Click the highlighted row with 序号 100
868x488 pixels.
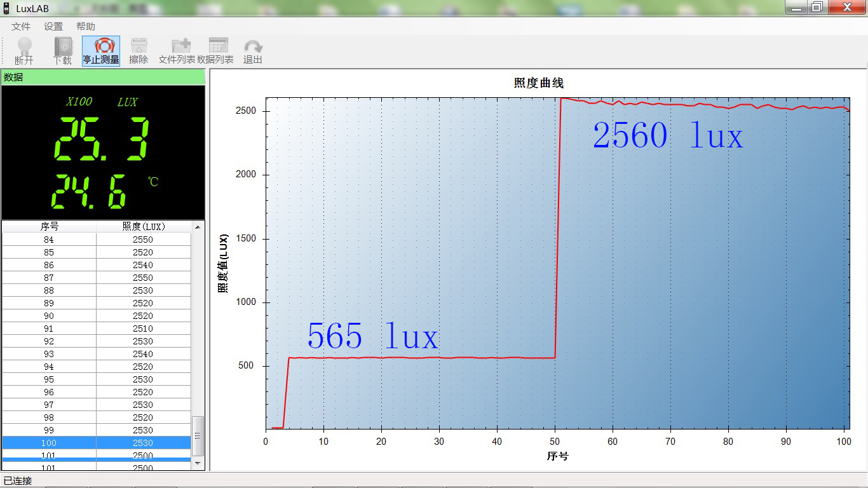click(x=97, y=443)
